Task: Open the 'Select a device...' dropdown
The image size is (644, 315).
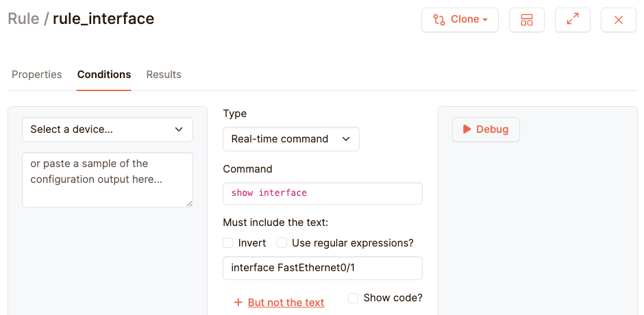Action: [108, 129]
